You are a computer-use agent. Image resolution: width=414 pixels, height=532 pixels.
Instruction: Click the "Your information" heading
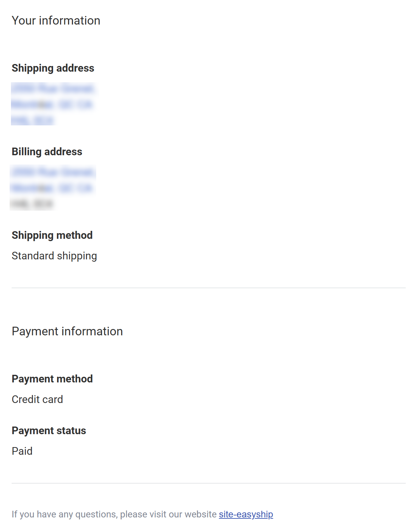point(56,21)
